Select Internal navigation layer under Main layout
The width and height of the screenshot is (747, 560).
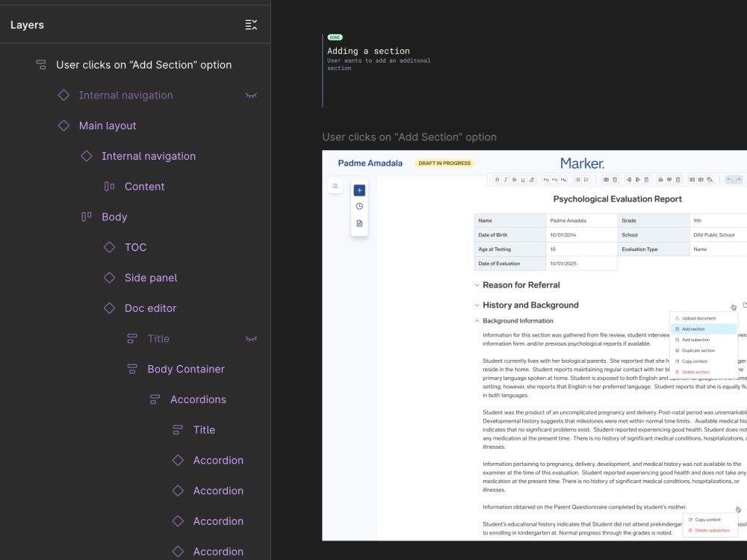(x=135, y=156)
